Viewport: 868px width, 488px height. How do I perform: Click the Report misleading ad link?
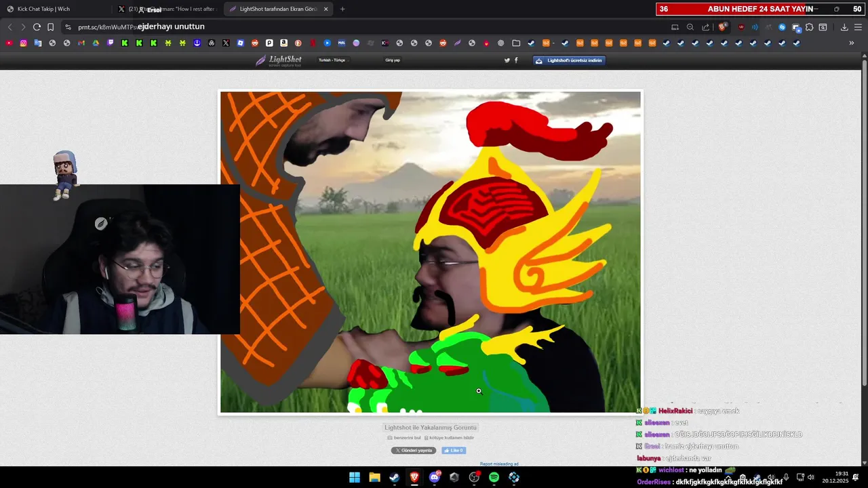pyautogui.click(x=499, y=464)
